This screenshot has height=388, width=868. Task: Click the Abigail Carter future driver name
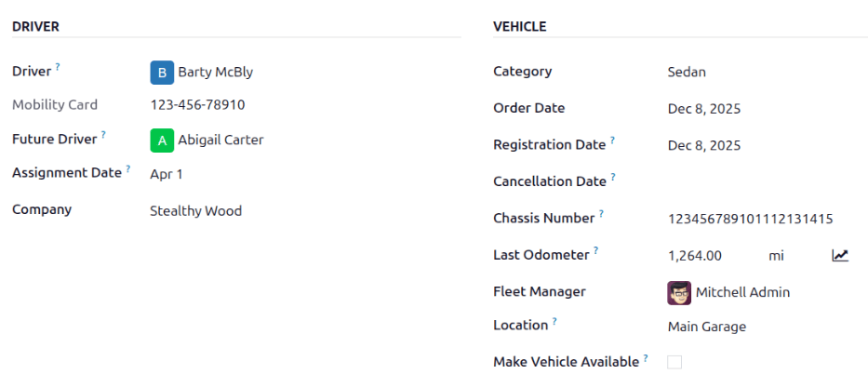[x=220, y=140]
